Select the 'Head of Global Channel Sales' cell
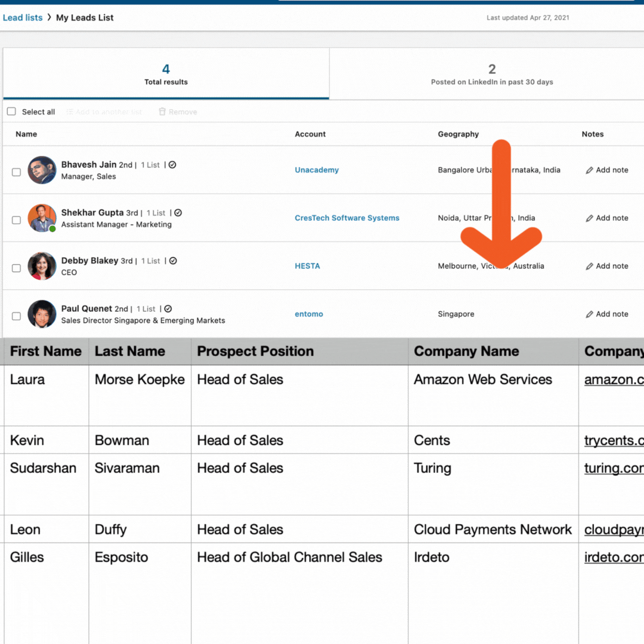The height and width of the screenshot is (644, 644). pos(300,593)
